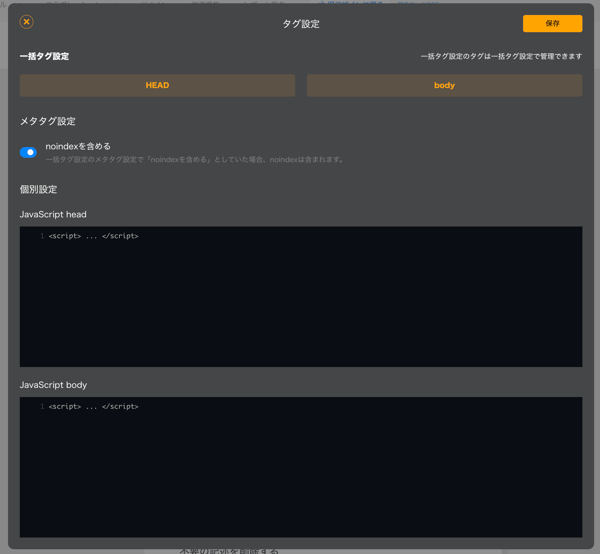
Task: Click the note 一括タグ設定のタグは一括タグ設定で管理できます
Action: pyautogui.click(x=501, y=57)
